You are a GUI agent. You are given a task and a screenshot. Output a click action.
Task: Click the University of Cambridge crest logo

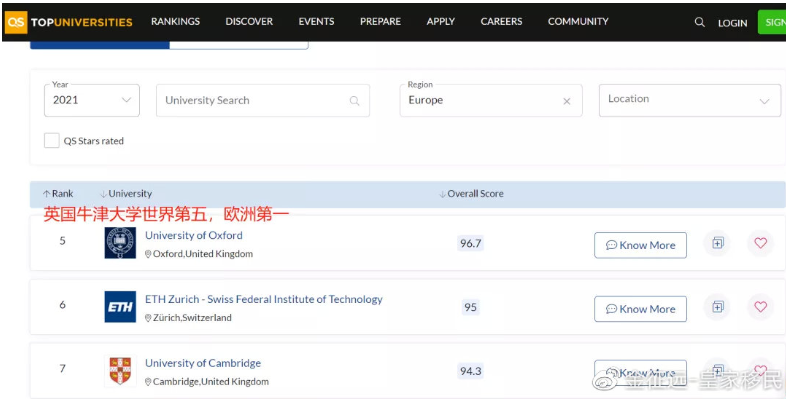[x=120, y=370]
